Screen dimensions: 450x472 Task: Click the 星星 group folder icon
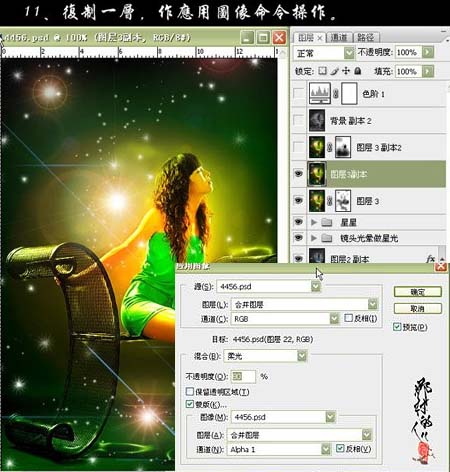point(326,222)
